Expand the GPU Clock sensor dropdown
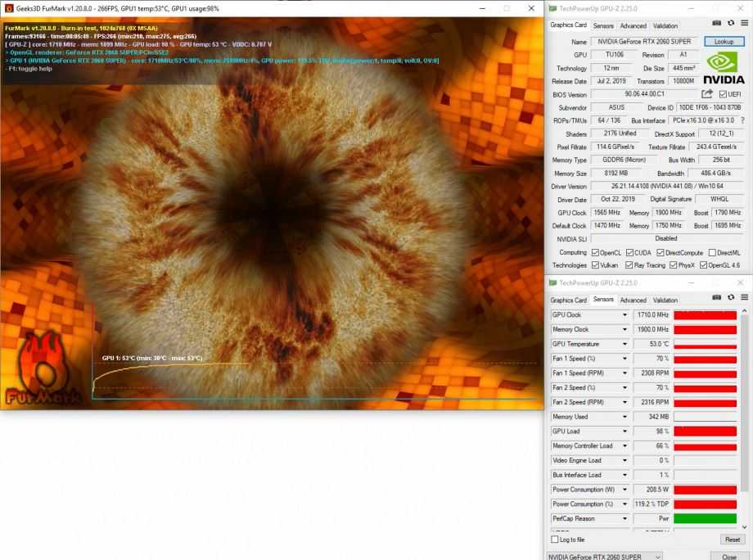 [625, 315]
